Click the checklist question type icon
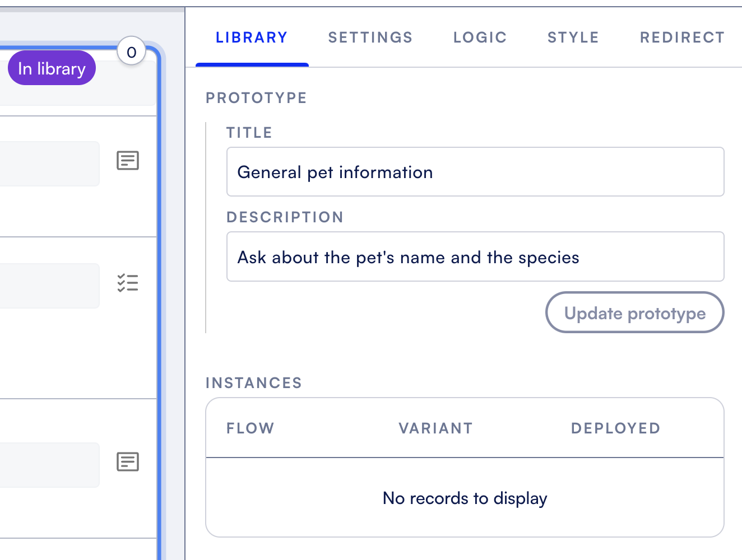 click(x=128, y=283)
